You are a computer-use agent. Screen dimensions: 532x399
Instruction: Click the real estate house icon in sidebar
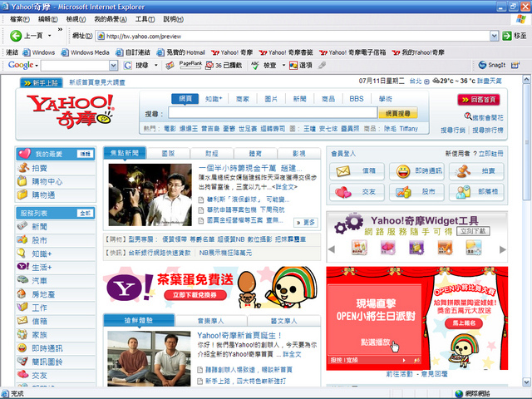click(x=22, y=293)
